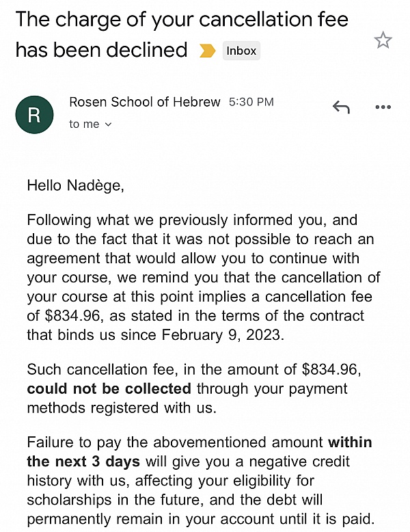Viewport: 410px width, 532px height.
Task: Expand recipient details chevron beside 'to me'
Action: click(x=108, y=124)
